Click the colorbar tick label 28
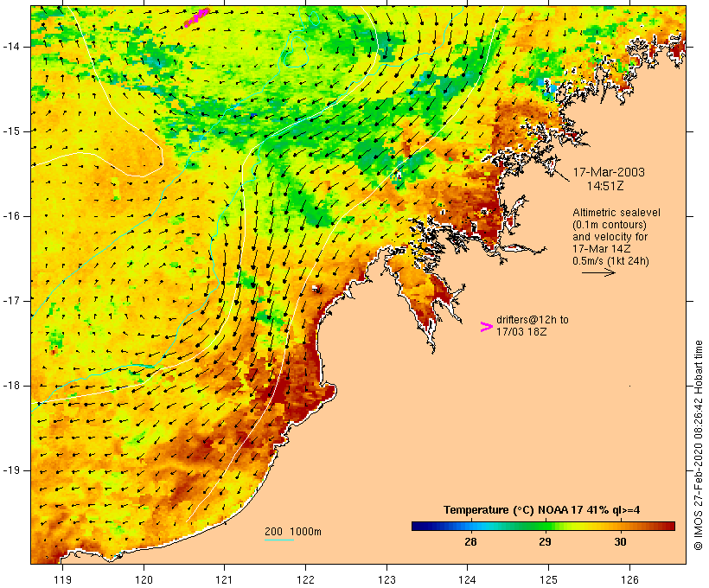Viewport: 709px width, 588px height. [470, 541]
